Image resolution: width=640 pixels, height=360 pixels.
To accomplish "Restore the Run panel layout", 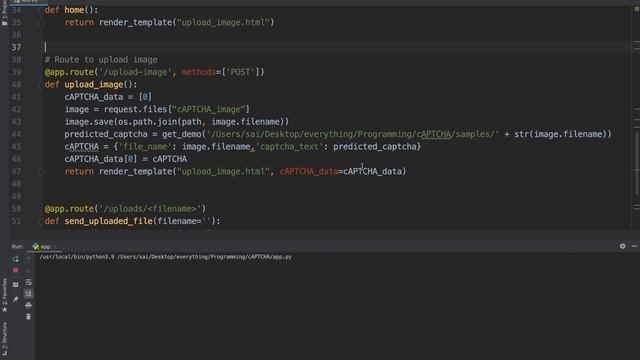I will click(x=16, y=285).
